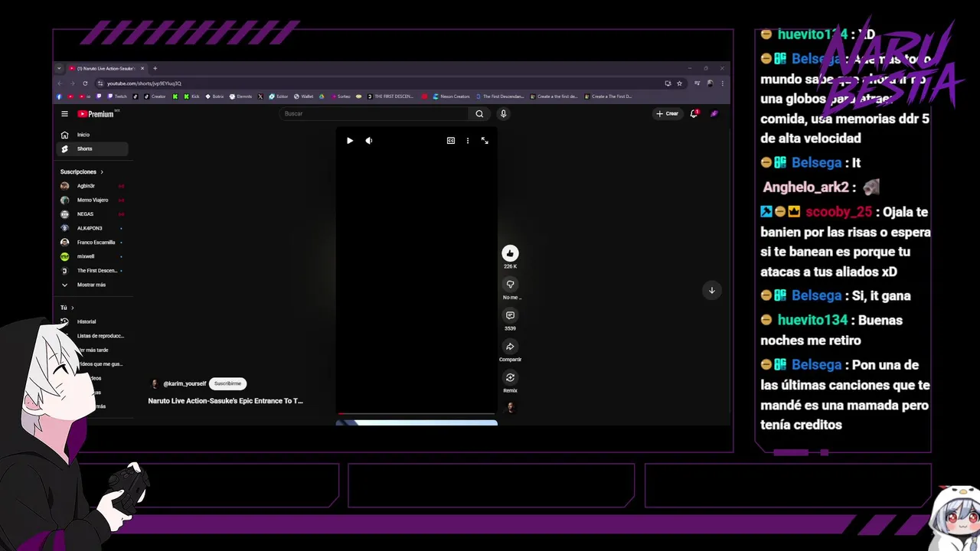
Task: Mute the Shorts video volume
Action: tap(369, 141)
